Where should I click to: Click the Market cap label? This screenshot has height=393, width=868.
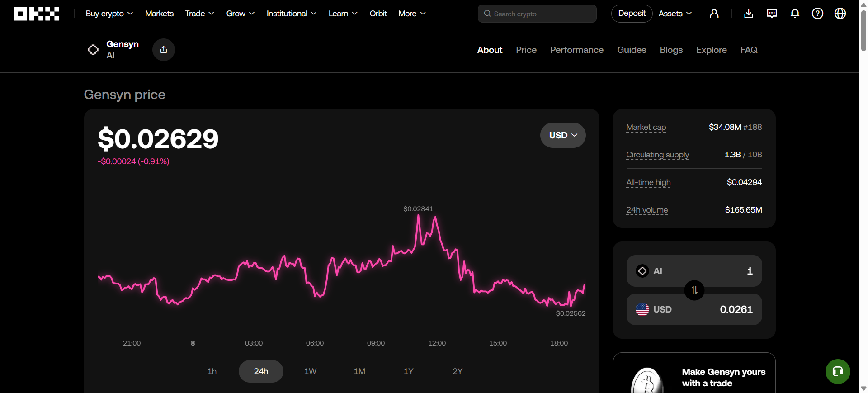point(646,128)
